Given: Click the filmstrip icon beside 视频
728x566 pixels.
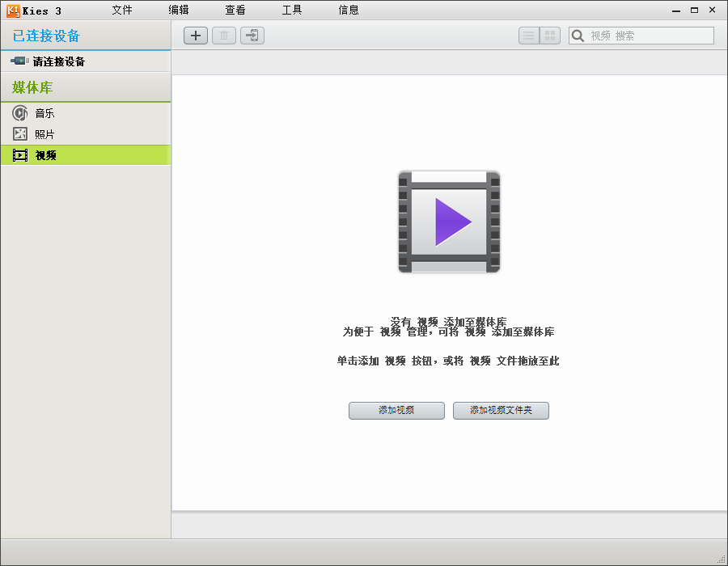Looking at the screenshot, I should pyautogui.click(x=20, y=155).
